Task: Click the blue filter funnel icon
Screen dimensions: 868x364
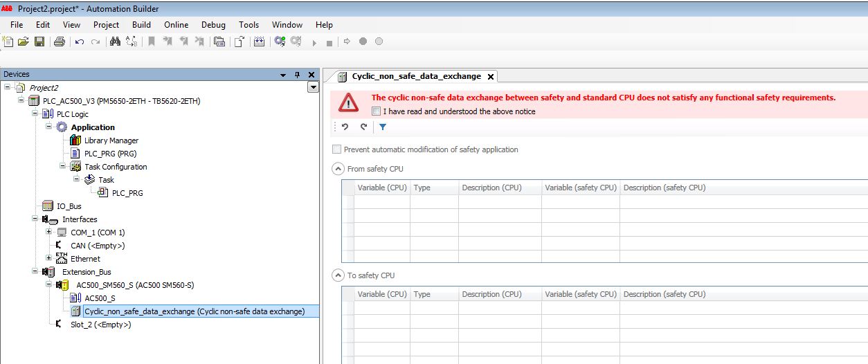Action: pyautogui.click(x=383, y=127)
